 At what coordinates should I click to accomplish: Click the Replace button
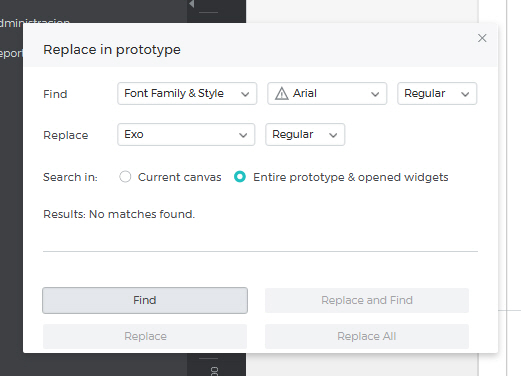coord(145,336)
